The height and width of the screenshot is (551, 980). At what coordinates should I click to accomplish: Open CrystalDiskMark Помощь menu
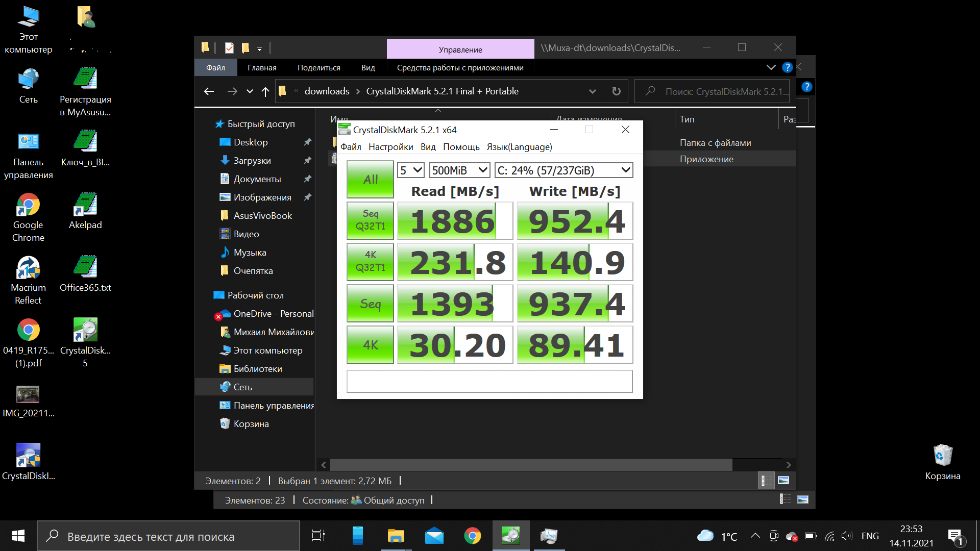tap(461, 147)
